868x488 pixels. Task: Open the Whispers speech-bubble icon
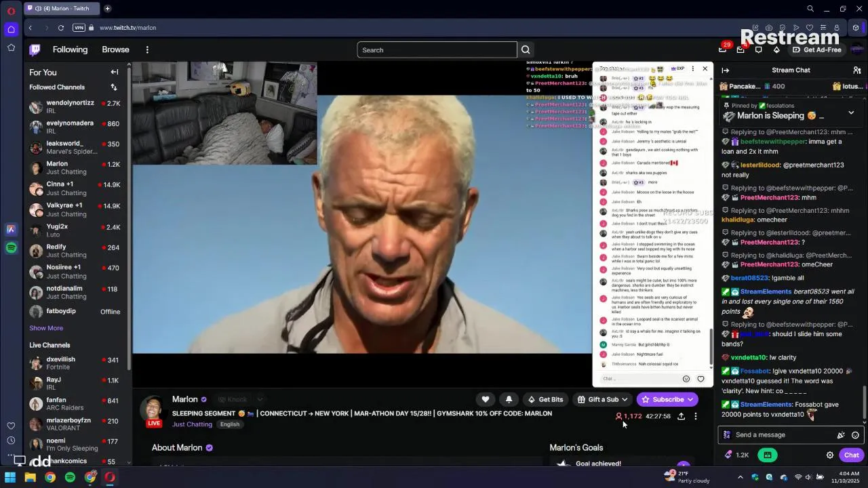(758, 49)
